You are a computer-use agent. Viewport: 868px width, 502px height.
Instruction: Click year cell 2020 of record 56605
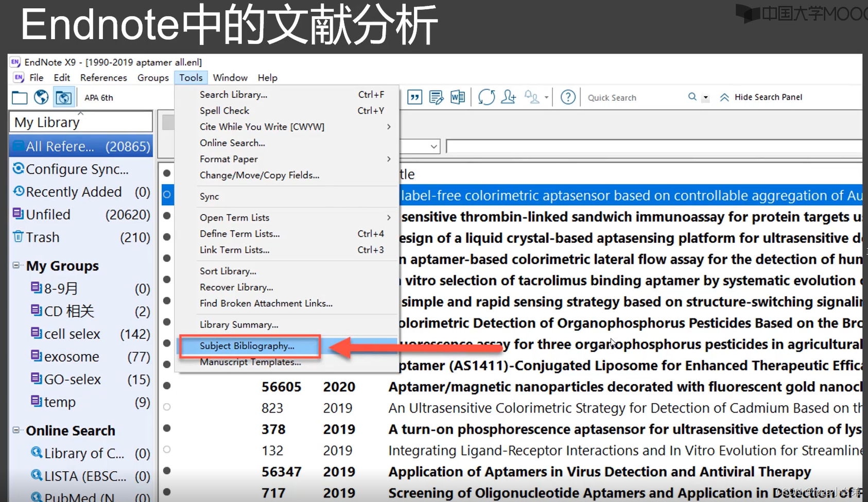coord(339,386)
